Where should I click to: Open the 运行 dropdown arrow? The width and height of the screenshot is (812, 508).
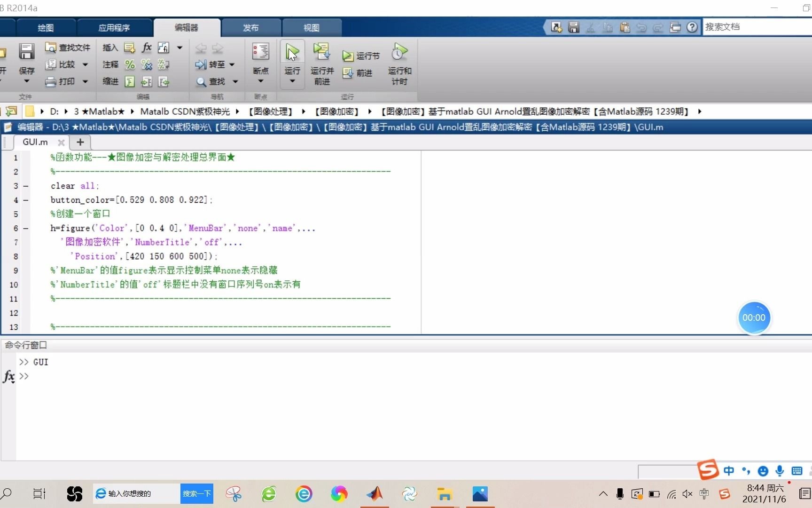click(x=292, y=81)
